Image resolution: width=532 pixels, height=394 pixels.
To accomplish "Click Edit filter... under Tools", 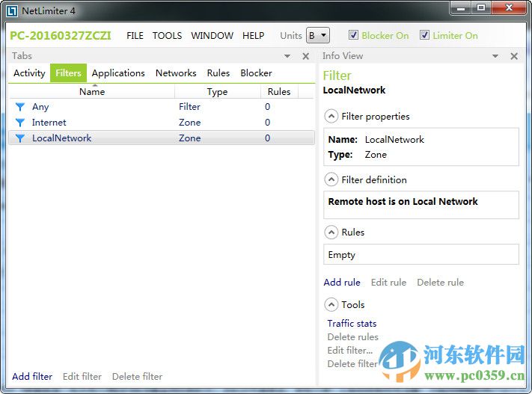I will pos(350,350).
